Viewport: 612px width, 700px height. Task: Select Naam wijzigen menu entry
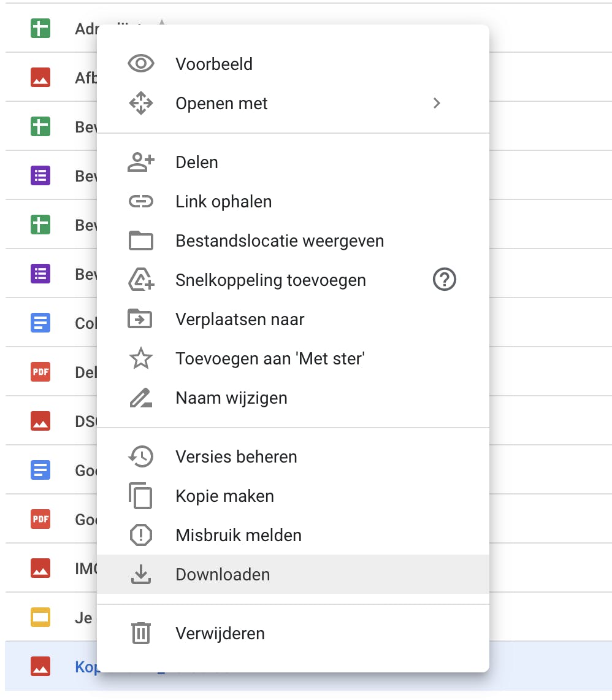(x=231, y=398)
